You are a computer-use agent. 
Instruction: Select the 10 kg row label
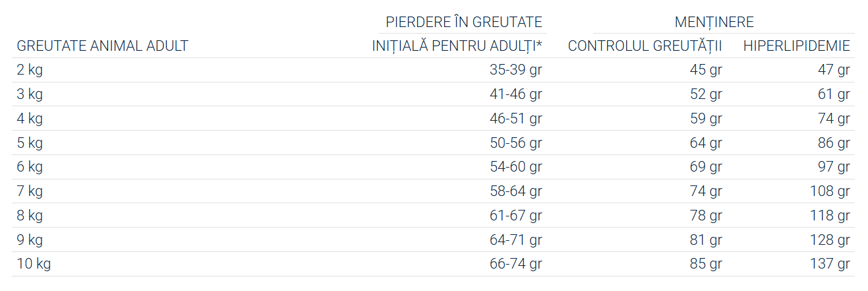click(34, 264)
